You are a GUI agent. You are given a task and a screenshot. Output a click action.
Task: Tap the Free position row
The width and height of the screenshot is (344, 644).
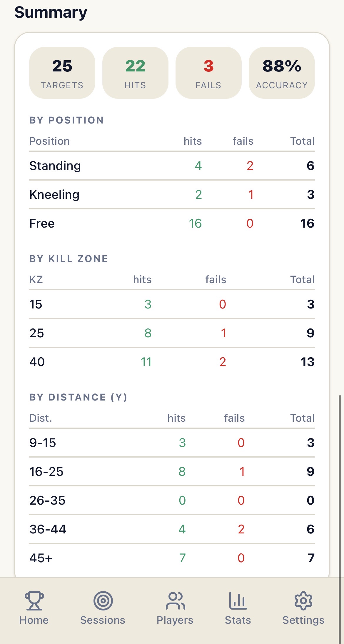172,223
